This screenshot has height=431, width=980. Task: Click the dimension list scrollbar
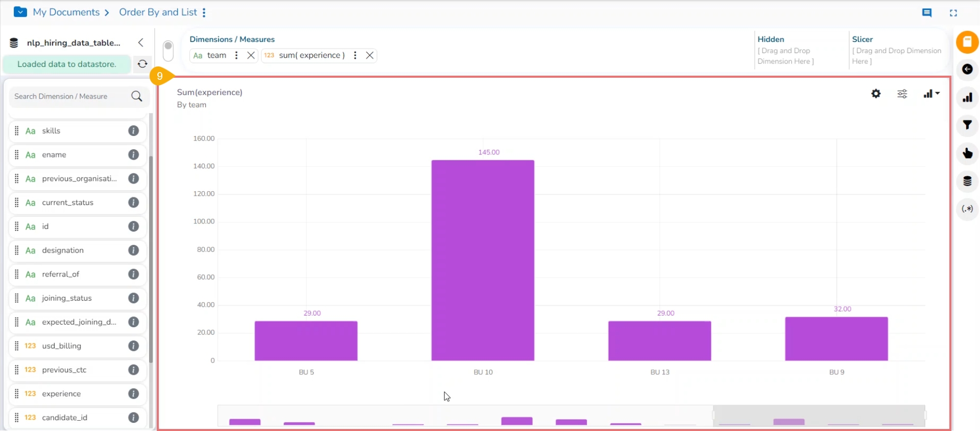151,260
